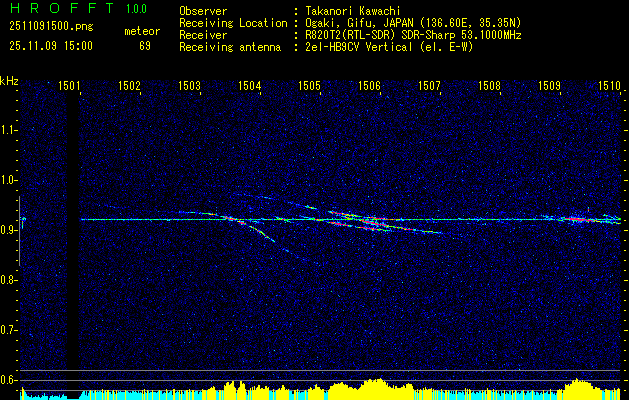This screenshot has height=400, width=629.
Task: Click time marker 1506
Action: 369,85
